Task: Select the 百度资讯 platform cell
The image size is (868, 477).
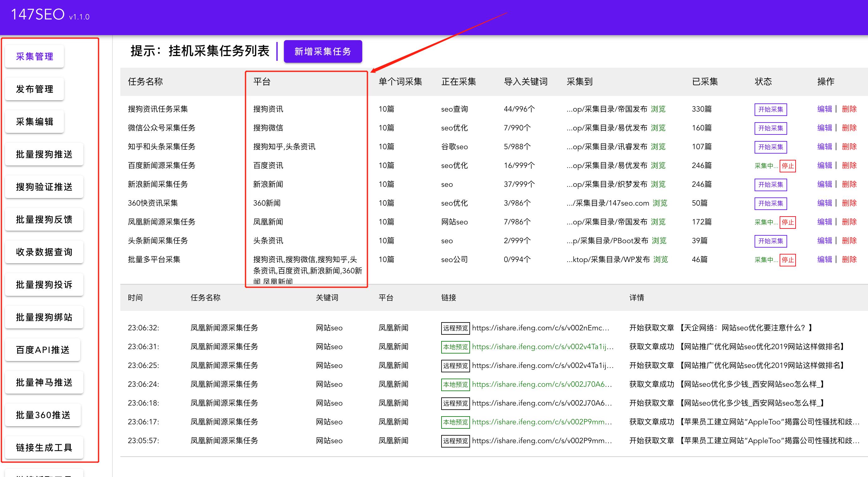Action: click(268, 165)
